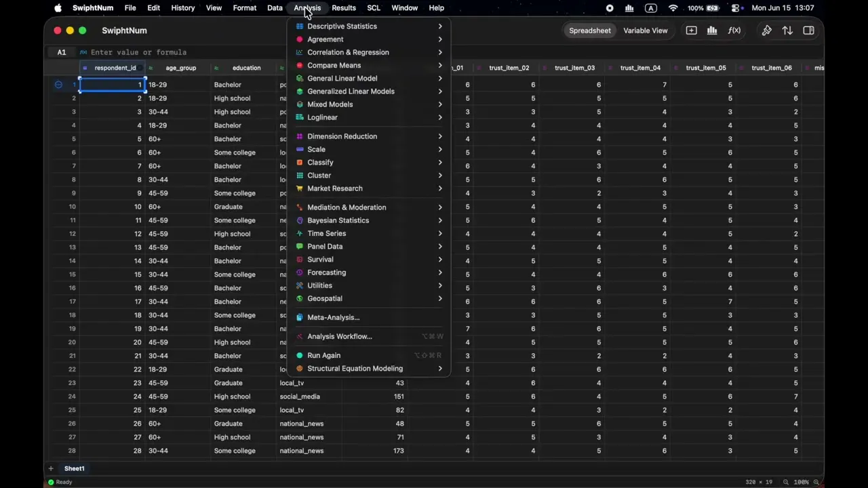The image size is (868, 488).
Task: Open the Format menu
Action: [245, 8]
